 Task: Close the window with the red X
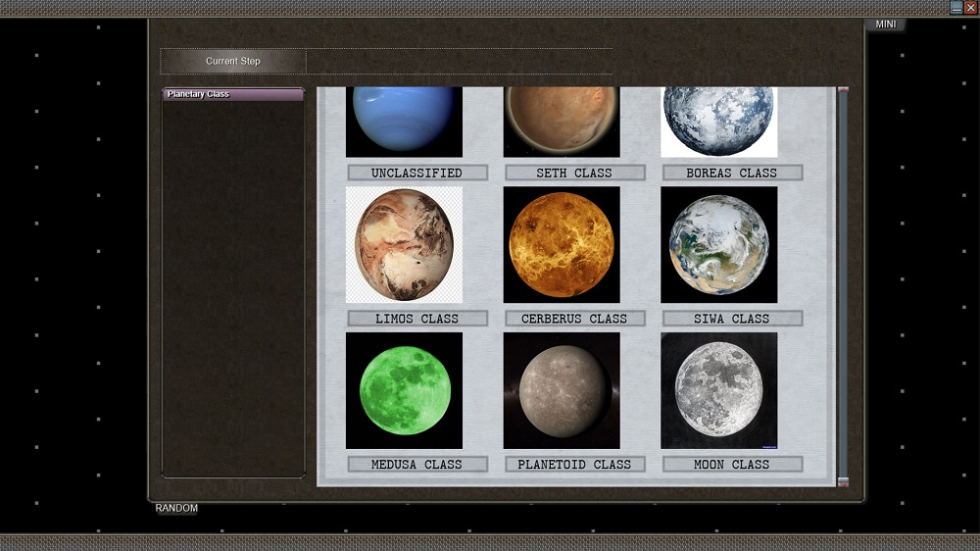(x=970, y=8)
